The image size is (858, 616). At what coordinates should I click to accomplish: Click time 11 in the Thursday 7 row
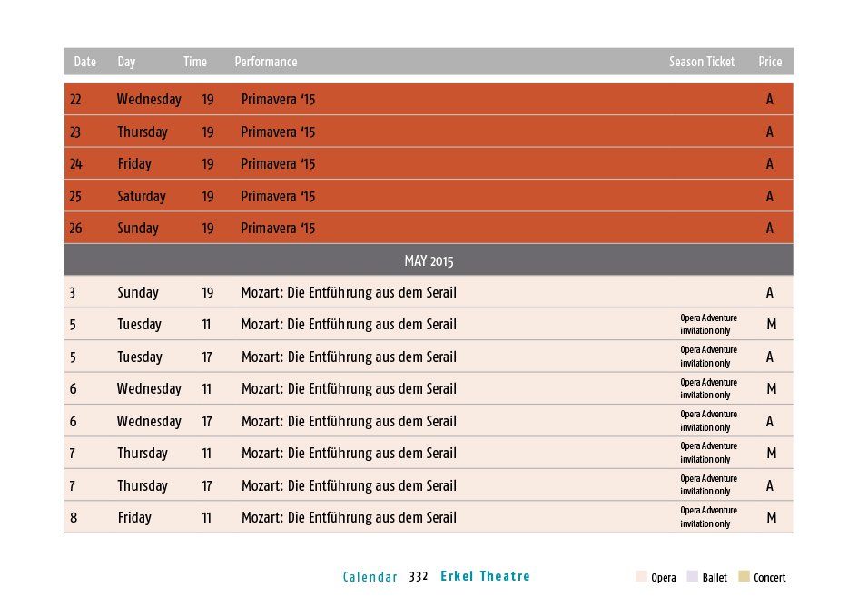[206, 453]
